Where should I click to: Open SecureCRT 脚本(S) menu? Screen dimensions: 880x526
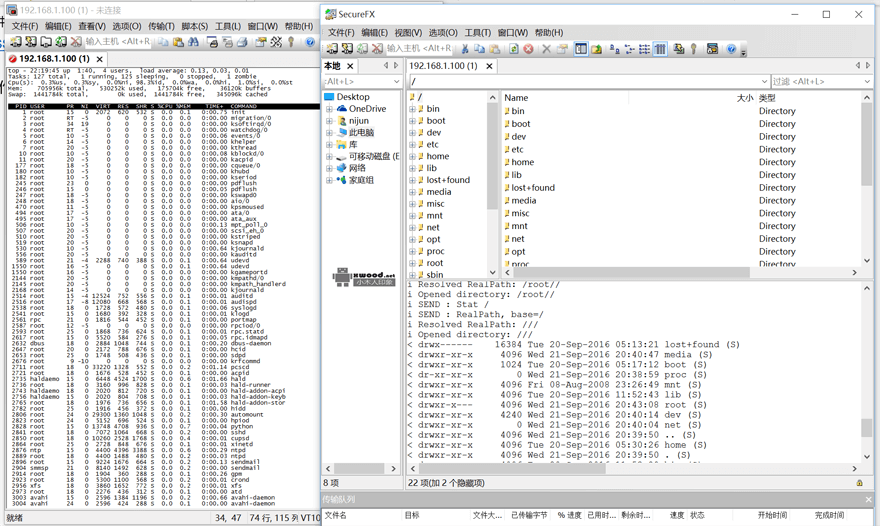point(195,26)
